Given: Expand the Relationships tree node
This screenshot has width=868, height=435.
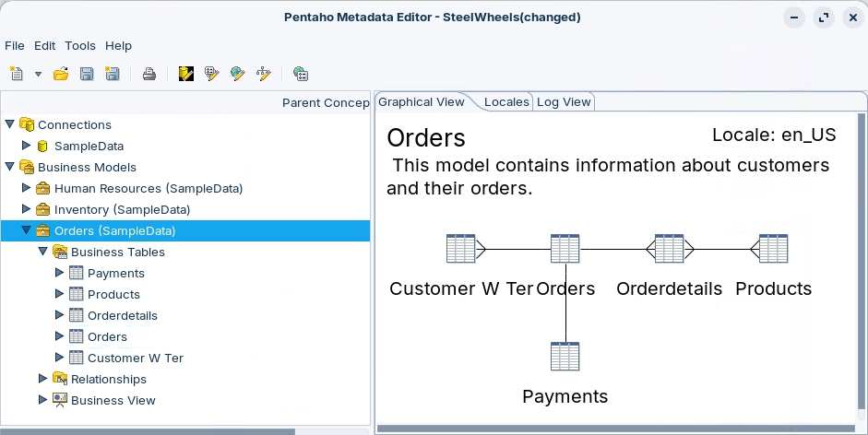Looking at the screenshot, I should tap(43, 379).
